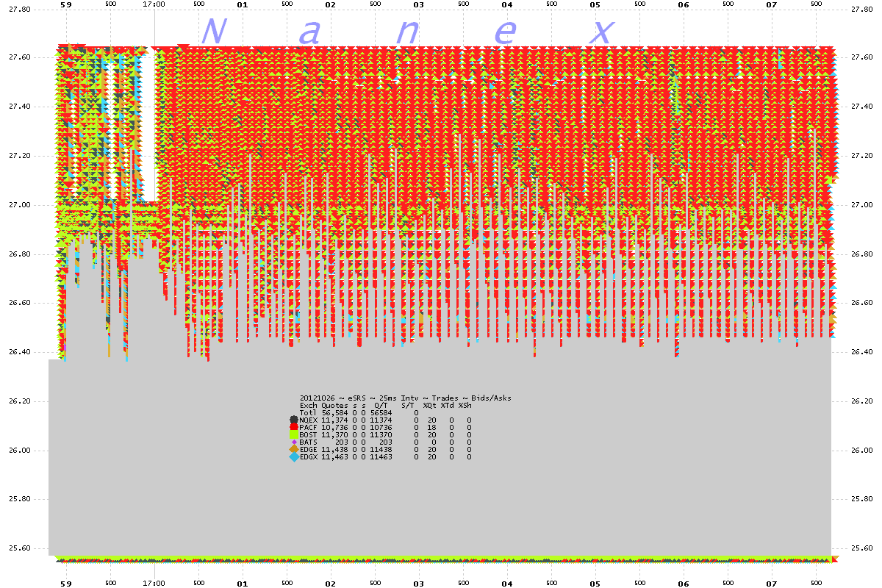Click '26.40' on the left price axis
Viewport: 882px width, 588px height.
pos(19,352)
